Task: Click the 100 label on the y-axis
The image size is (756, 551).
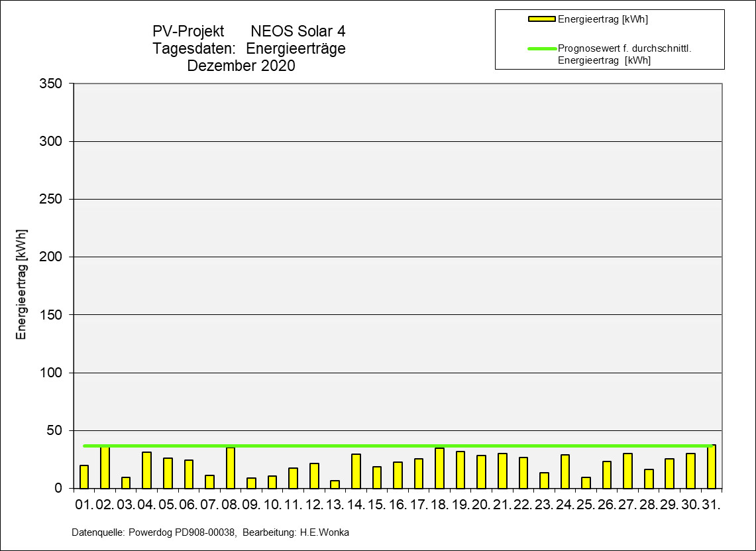Action: click(51, 373)
